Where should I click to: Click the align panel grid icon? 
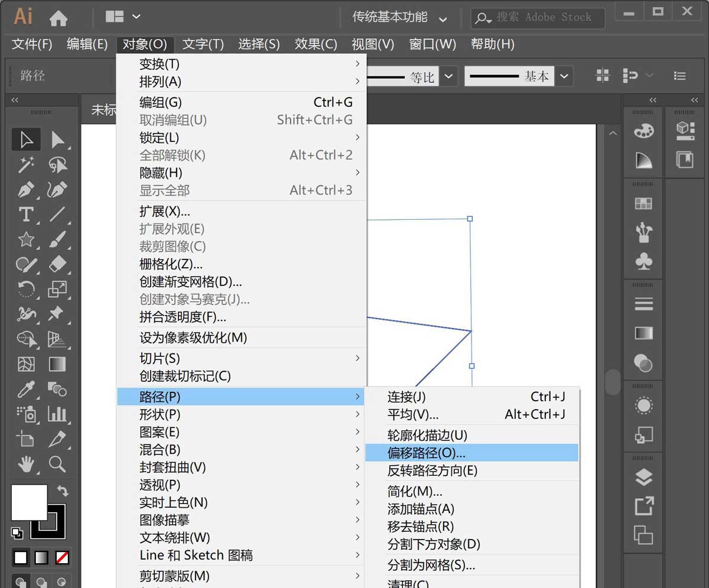603,76
